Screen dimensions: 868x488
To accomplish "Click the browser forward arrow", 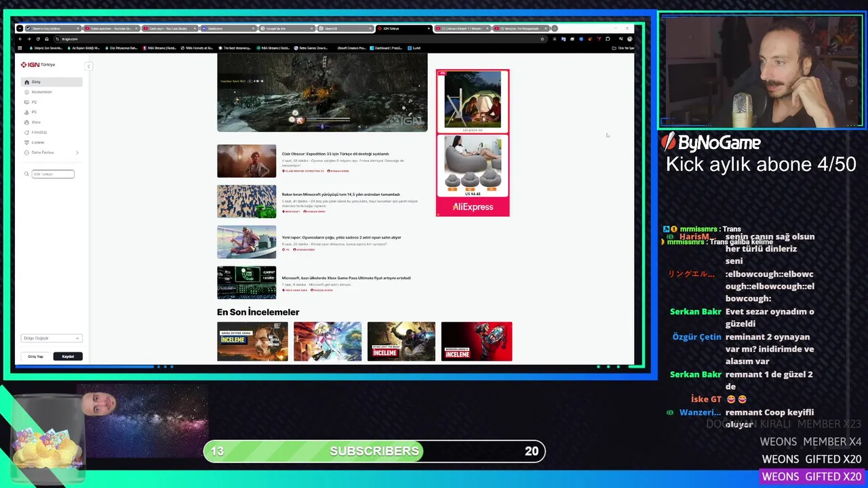I will click(x=28, y=39).
